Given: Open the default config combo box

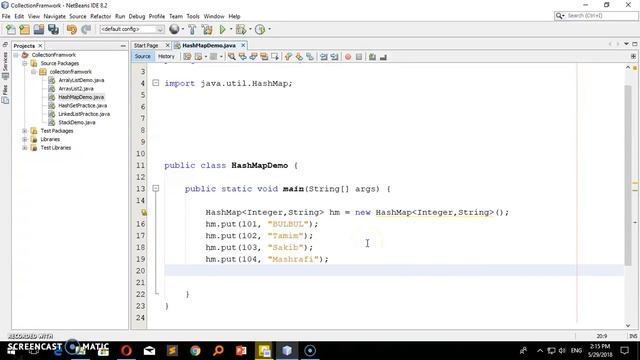Looking at the screenshot, I should tap(131, 29).
